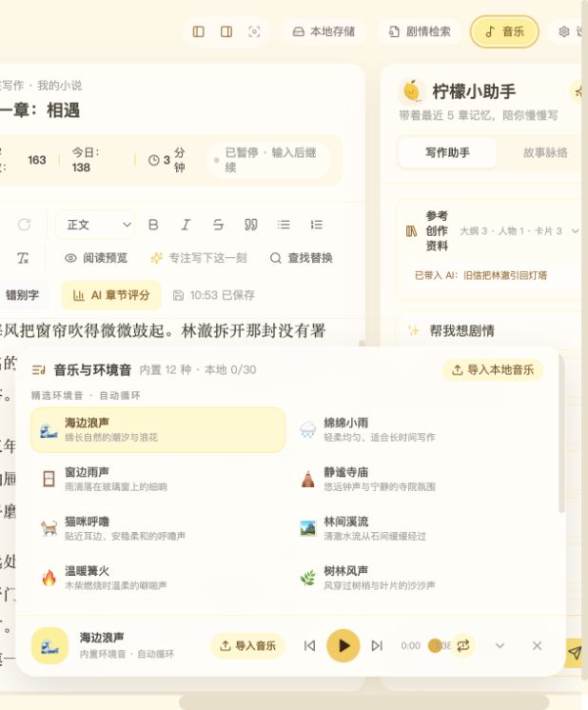Skip to next track
The width and height of the screenshot is (588, 710).
click(377, 645)
